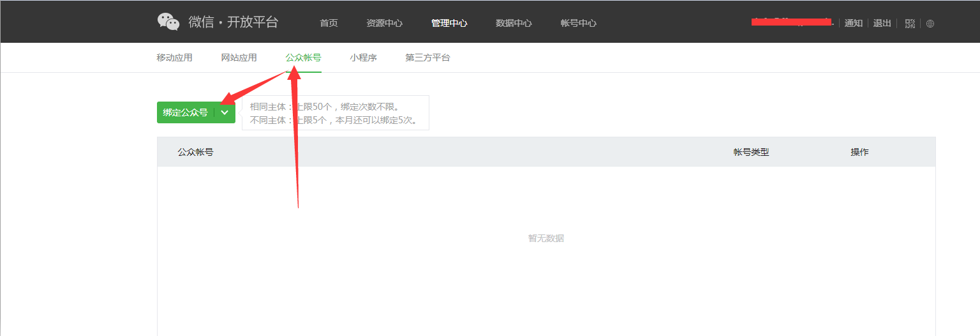Viewport: 980px width, 336px height.
Task: Open 帐号中心 in top navigation
Action: 578,23
